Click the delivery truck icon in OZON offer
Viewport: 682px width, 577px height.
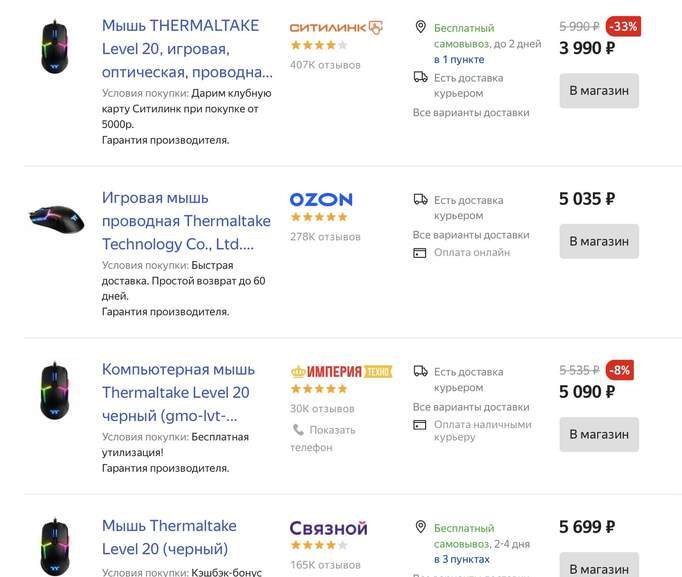click(421, 200)
